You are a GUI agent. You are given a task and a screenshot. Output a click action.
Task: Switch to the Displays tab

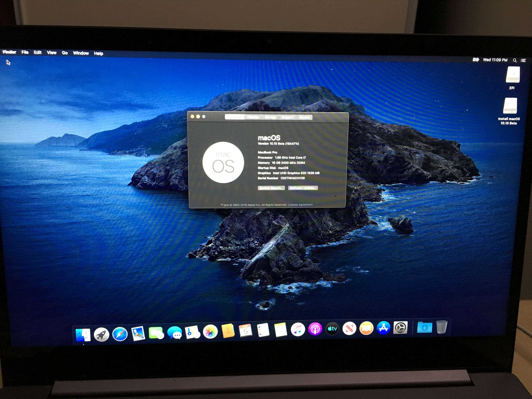253,117
